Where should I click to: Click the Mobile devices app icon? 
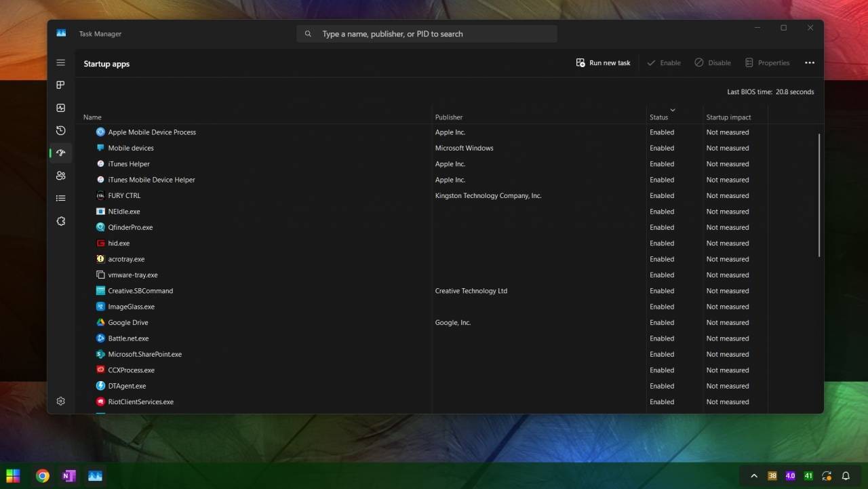click(x=100, y=148)
